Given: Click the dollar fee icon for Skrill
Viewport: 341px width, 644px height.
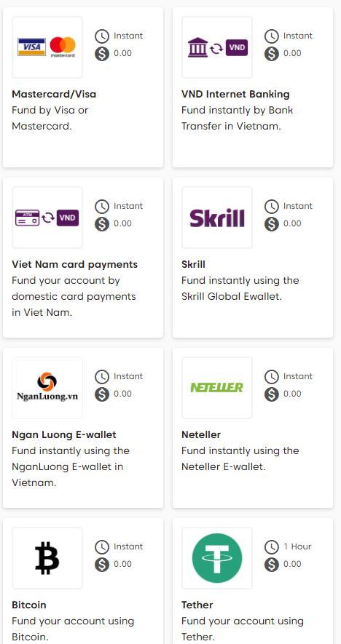Looking at the screenshot, I should [272, 224].
